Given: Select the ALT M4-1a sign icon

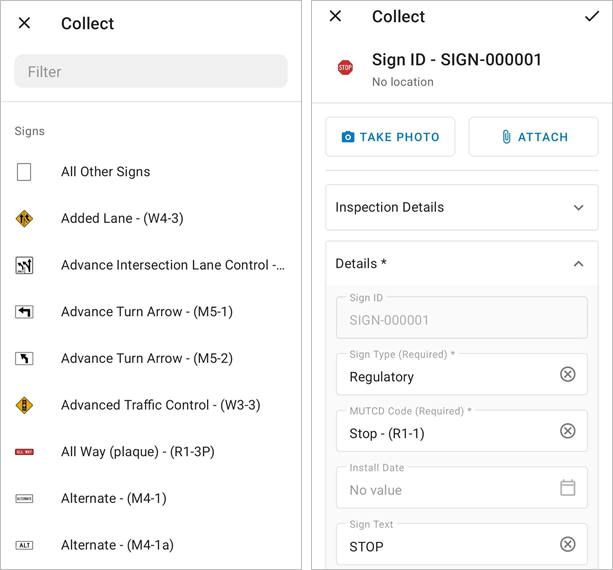Looking at the screenshot, I should (24, 545).
